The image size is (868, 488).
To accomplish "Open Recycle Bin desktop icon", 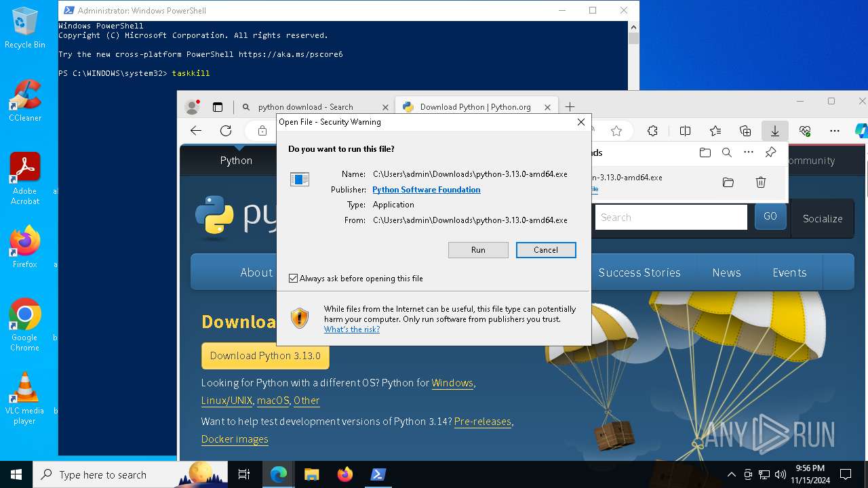I will (25, 27).
